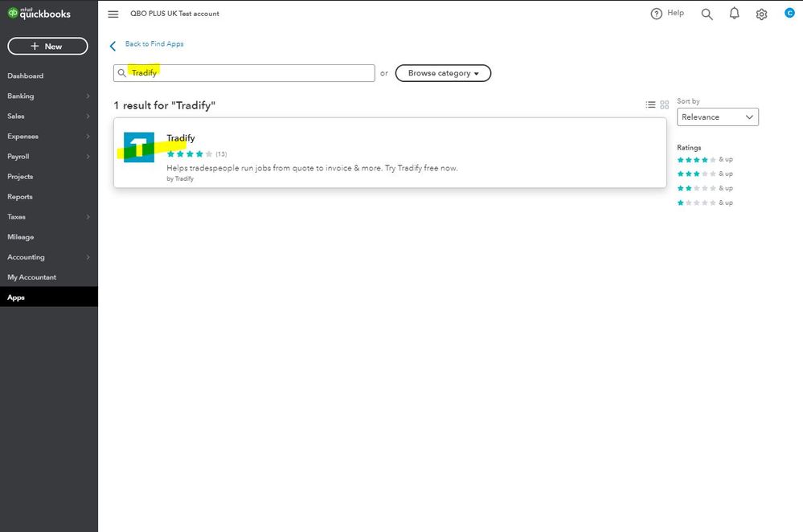Expand the Expenses submenu arrow
This screenshot has height=532, width=803.
point(88,136)
